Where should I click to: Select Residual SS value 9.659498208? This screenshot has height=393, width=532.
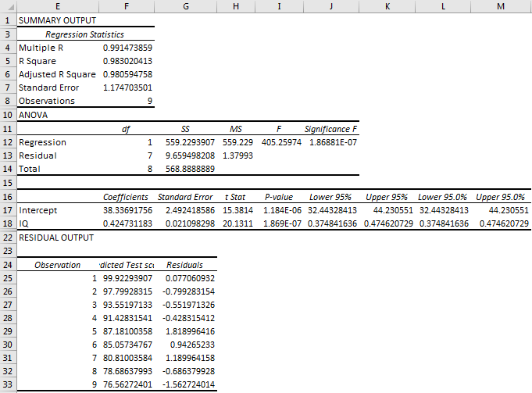190,155
